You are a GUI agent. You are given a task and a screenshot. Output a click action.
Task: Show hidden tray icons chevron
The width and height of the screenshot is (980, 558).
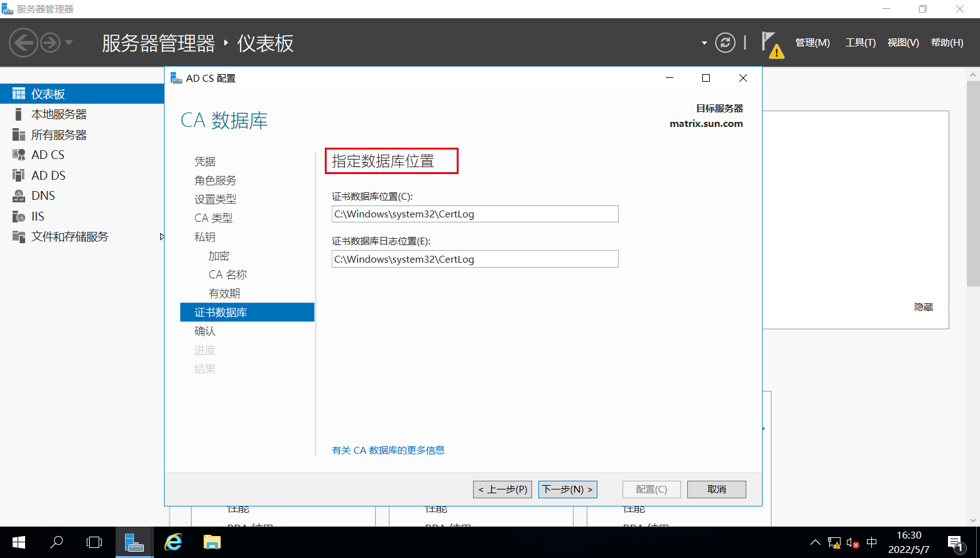click(x=815, y=543)
